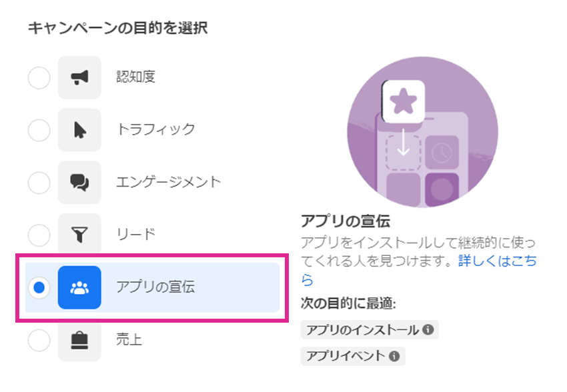The image size is (567, 392).
Task: Click info icon beside アプリのインストール
Action: point(428,329)
